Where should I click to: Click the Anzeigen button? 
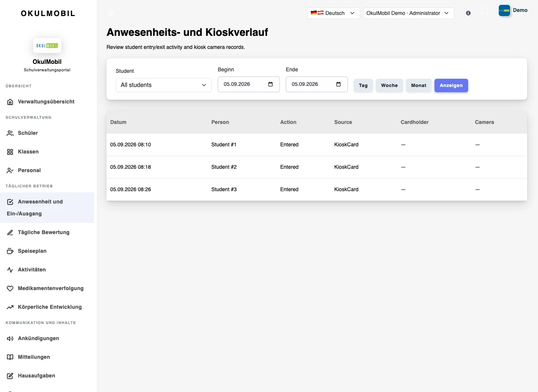(x=451, y=85)
